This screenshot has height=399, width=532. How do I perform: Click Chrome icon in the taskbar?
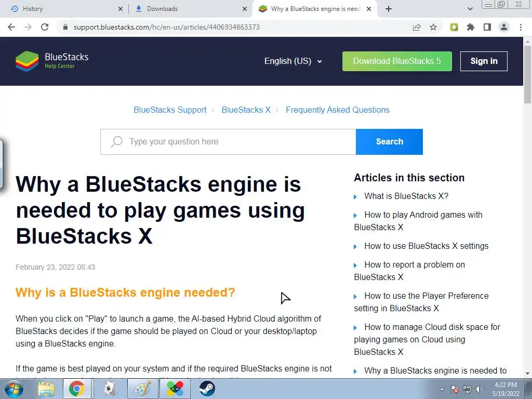point(77,389)
